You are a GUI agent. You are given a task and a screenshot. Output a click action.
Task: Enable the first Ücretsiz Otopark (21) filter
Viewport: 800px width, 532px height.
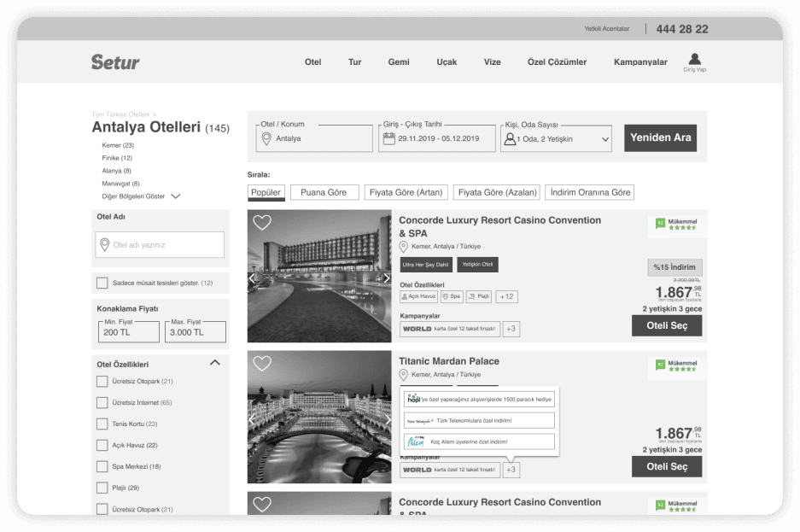click(x=102, y=382)
